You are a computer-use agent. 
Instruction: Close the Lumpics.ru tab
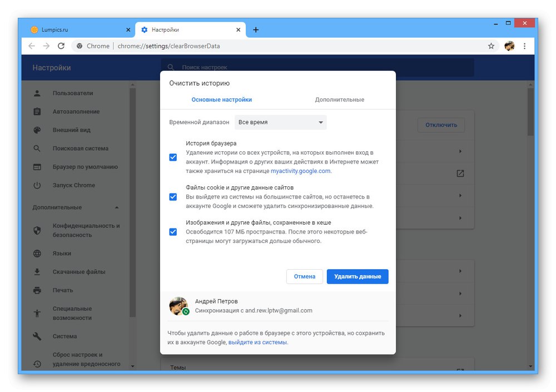pos(128,30)
